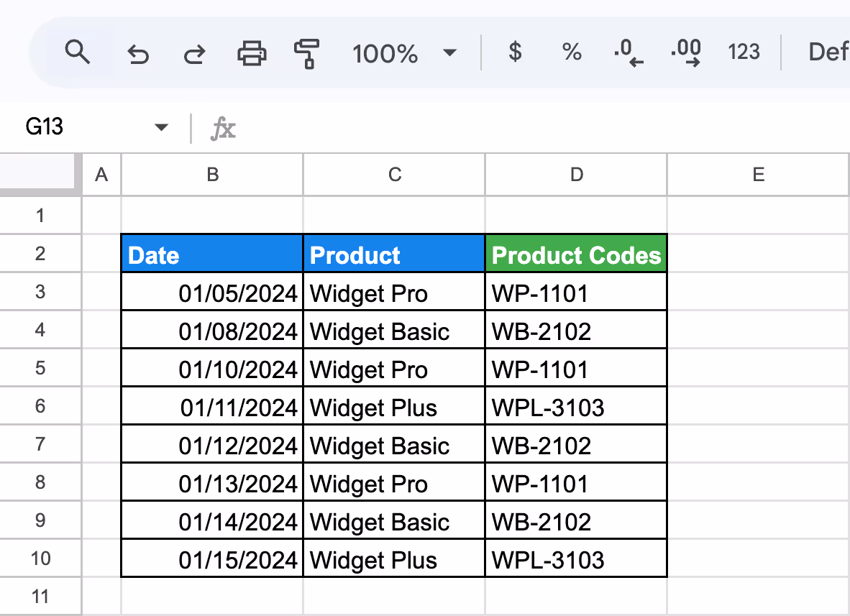The width and height of the screenshot is (850, 616).
Task: Click the Product Codes header cell
Action: point(576,254)
